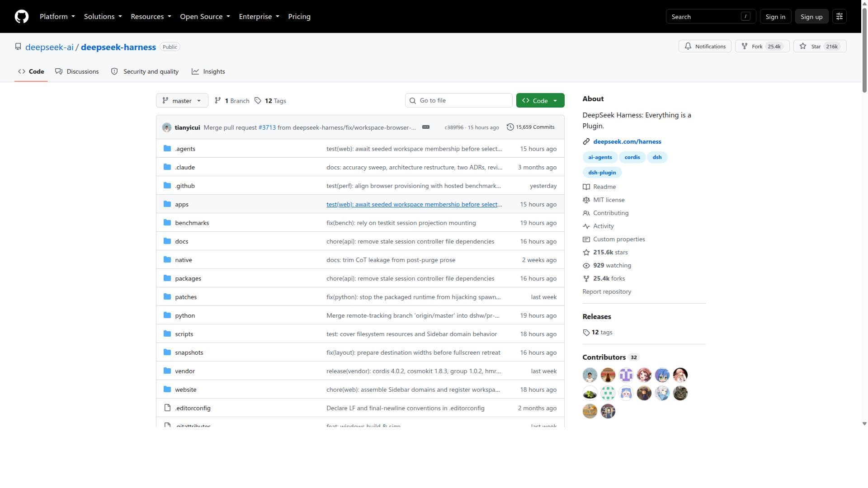Click the benchmarks folder icon
This screenshot has width=868, height=488.
(167, 223)
